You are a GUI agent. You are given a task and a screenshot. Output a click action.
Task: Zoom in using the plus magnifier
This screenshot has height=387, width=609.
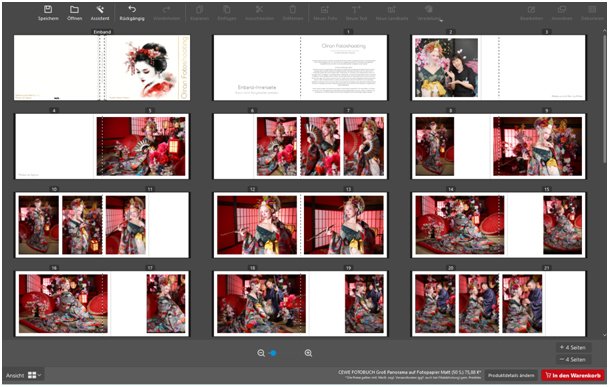coord(308,353)
